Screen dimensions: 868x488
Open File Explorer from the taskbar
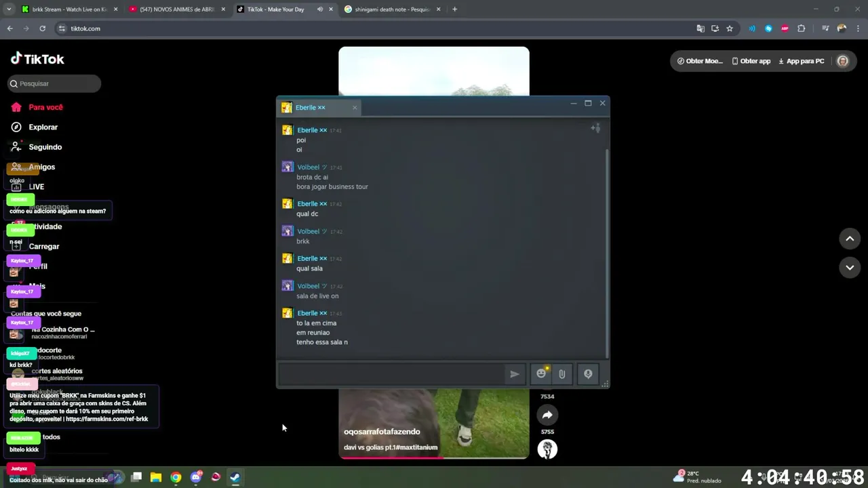click(x=156, y=477)
